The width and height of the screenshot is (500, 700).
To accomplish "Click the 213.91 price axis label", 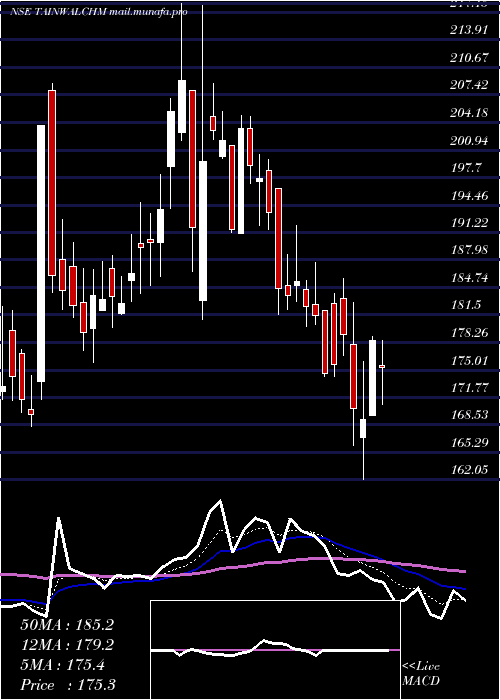I will coord(469,30).
